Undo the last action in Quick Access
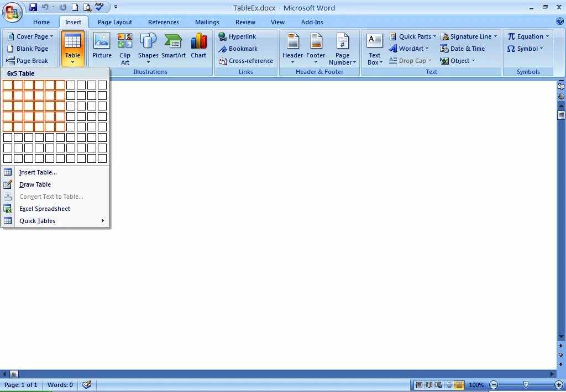 [x=45, y=7]
